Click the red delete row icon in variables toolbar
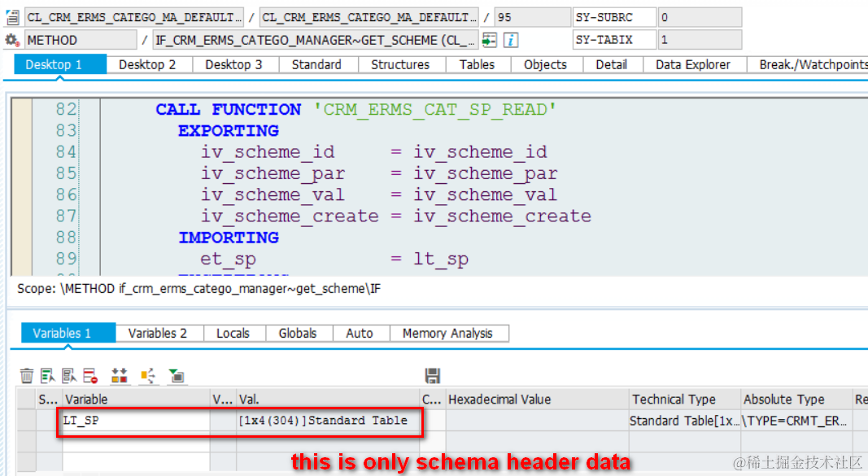 click(x=90, y=376)
